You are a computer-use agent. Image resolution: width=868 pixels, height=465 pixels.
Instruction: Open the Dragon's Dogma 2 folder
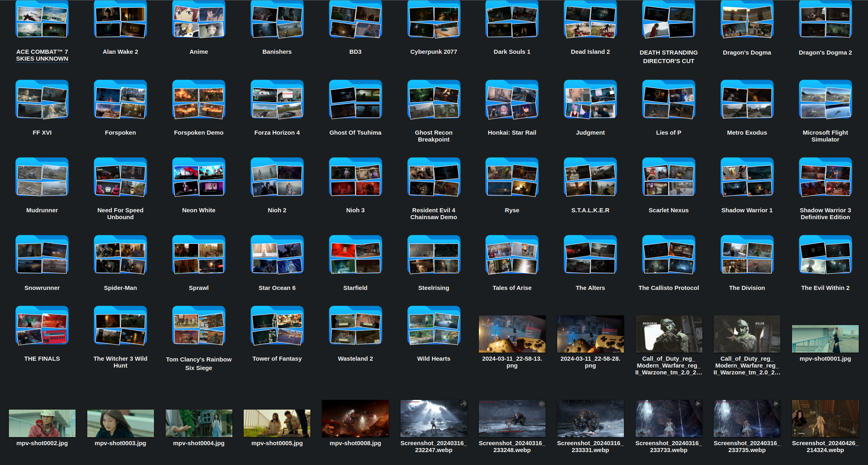pyautogui.click(x=826, y=19)
